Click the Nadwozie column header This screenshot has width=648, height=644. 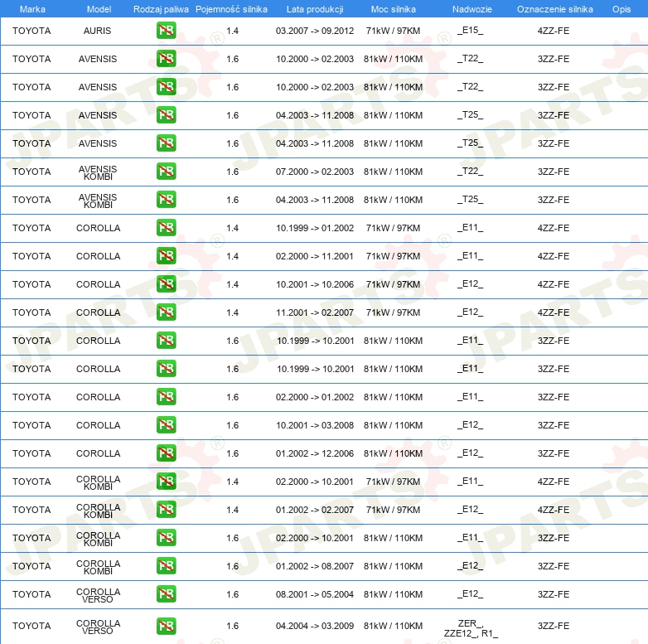tap(470, 9)
